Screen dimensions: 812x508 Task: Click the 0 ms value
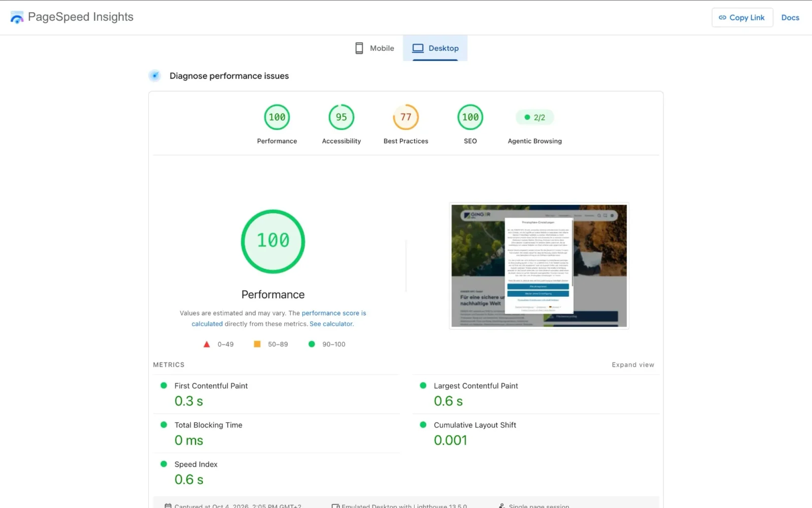coord(189,440)
